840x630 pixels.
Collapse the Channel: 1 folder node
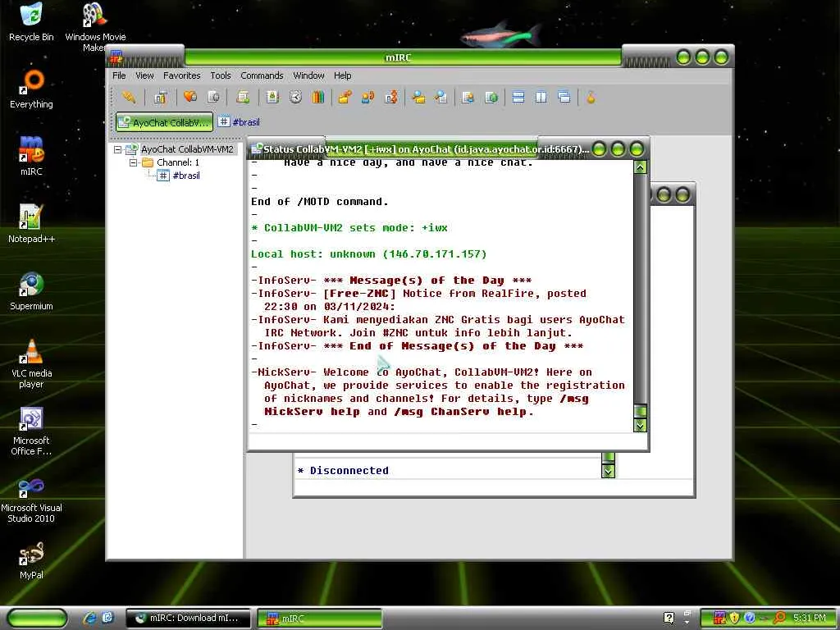[133, 162]
